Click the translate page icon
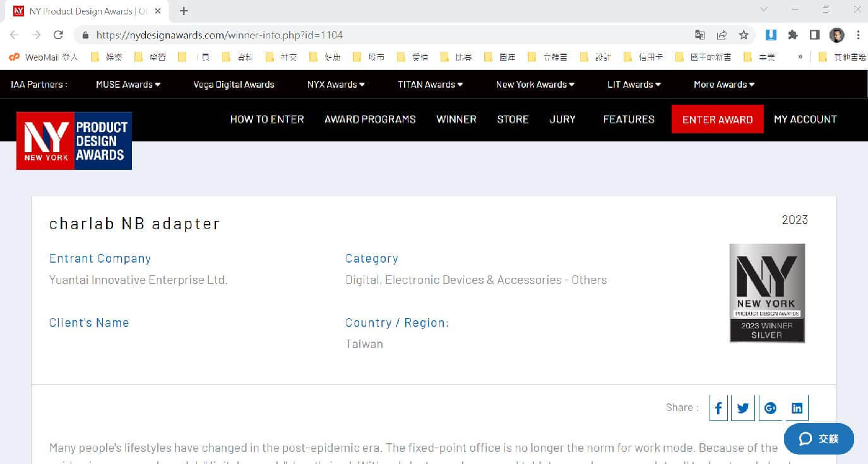 coord(700,35)
